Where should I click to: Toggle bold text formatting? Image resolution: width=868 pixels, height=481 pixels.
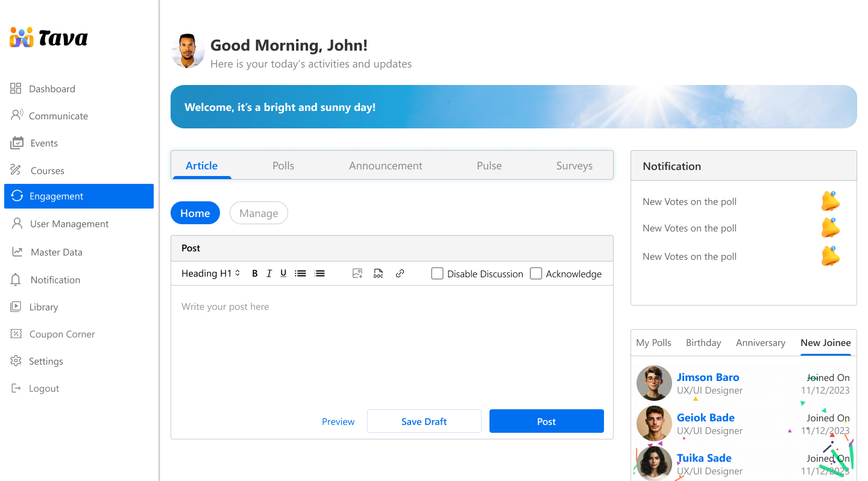[x=255, y=274]
